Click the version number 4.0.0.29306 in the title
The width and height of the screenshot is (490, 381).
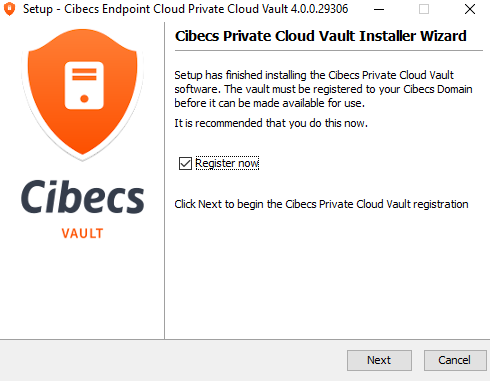click(x=319, y=9)
